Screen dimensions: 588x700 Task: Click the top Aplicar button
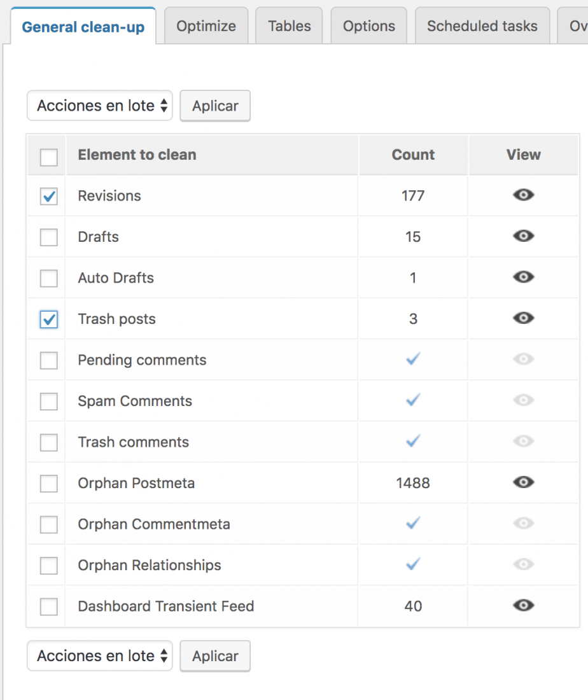pos(215,106)
